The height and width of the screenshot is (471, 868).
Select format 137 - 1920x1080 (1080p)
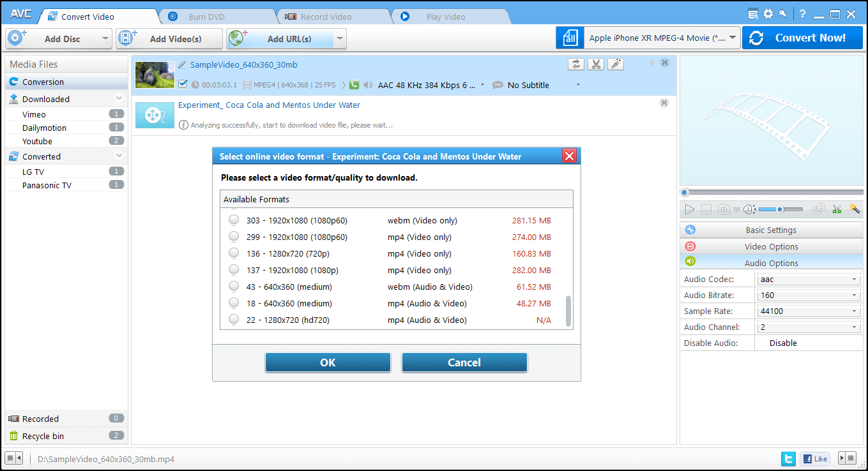(x=234, y=270)
